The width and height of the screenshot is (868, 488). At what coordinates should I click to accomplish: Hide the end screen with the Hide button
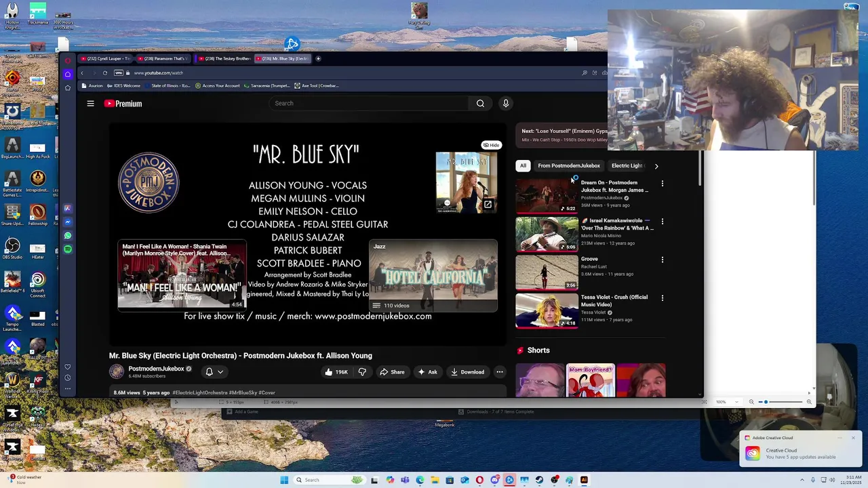(x=491, y=145)
